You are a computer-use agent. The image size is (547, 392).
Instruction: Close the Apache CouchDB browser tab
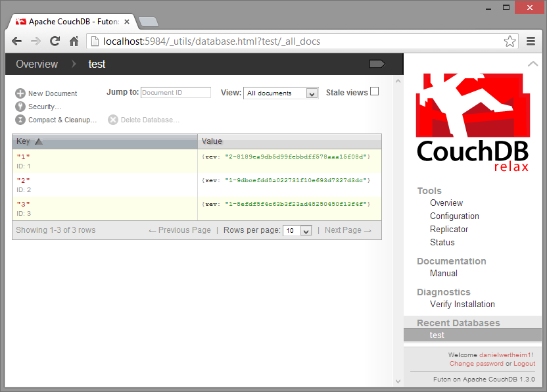point(127,22)
